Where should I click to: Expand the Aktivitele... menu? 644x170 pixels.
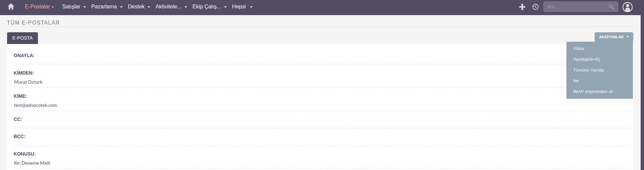tap(171, 7)
